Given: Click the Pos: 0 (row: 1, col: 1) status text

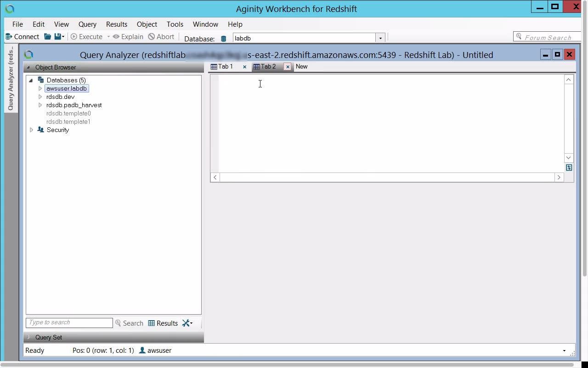Looking at the screenshot, I should (x=103, y=351).
